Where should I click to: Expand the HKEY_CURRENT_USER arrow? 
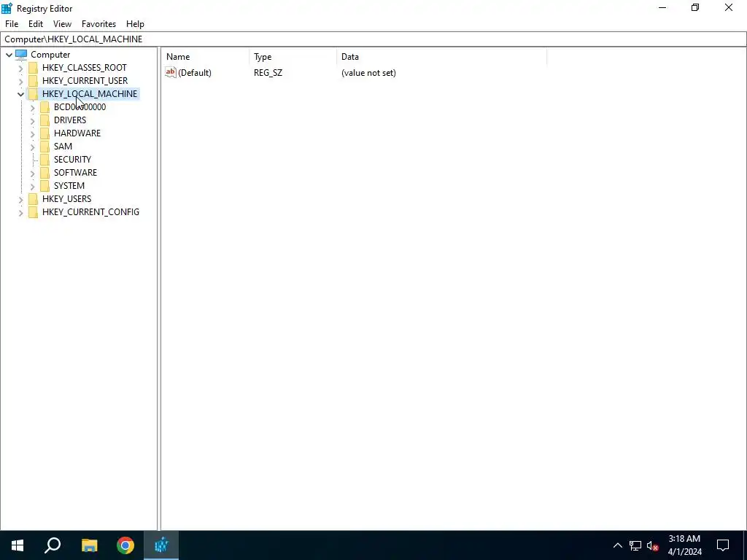[x=20, y=81]
